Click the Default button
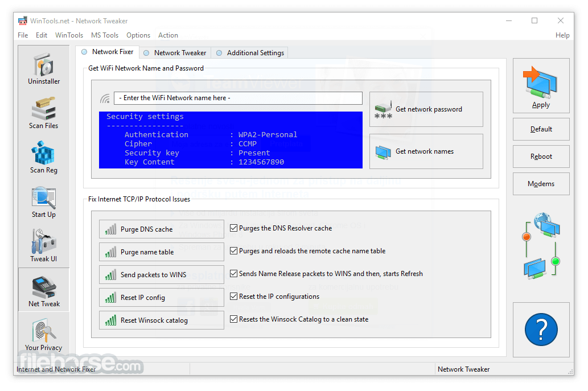The height and width of the screenshot is (391, 588). tap(541, 129)
